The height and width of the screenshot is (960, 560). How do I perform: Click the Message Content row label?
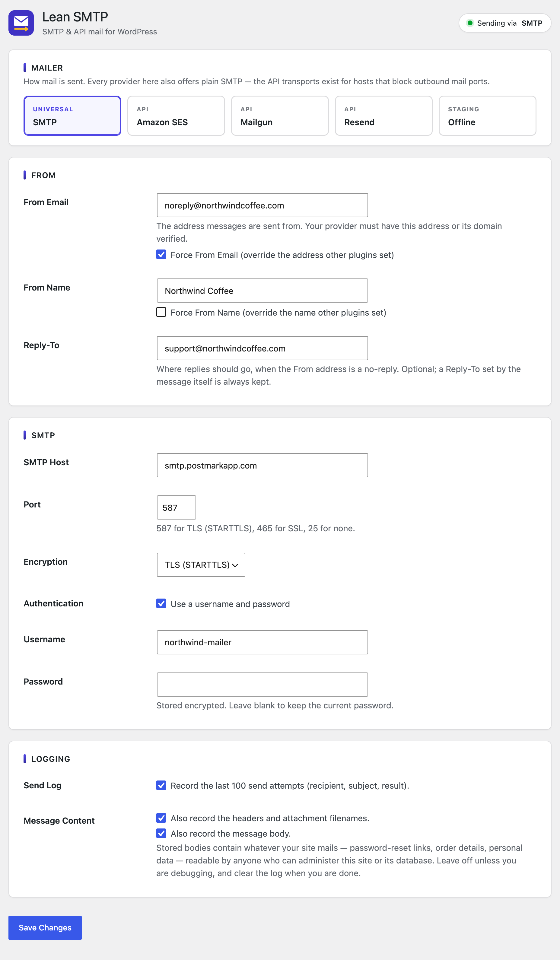point(59,821)
